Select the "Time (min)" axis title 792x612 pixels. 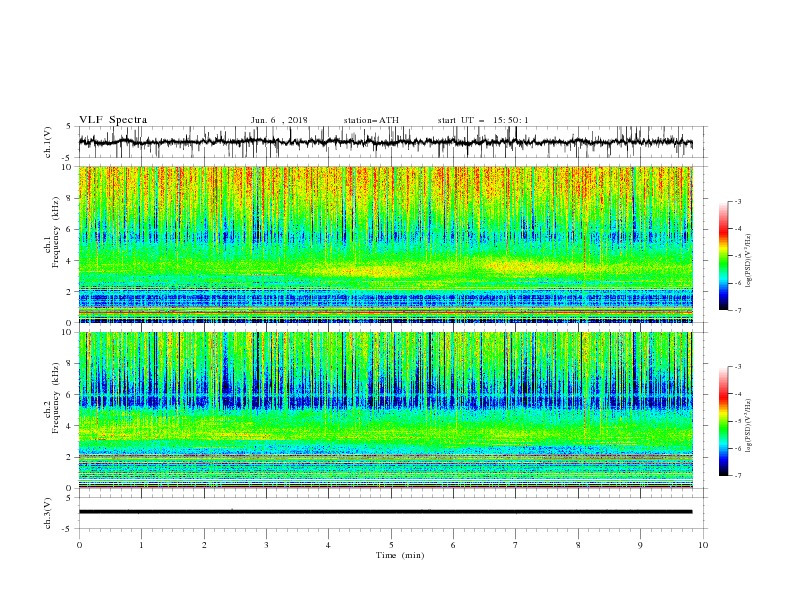[400, 555]
